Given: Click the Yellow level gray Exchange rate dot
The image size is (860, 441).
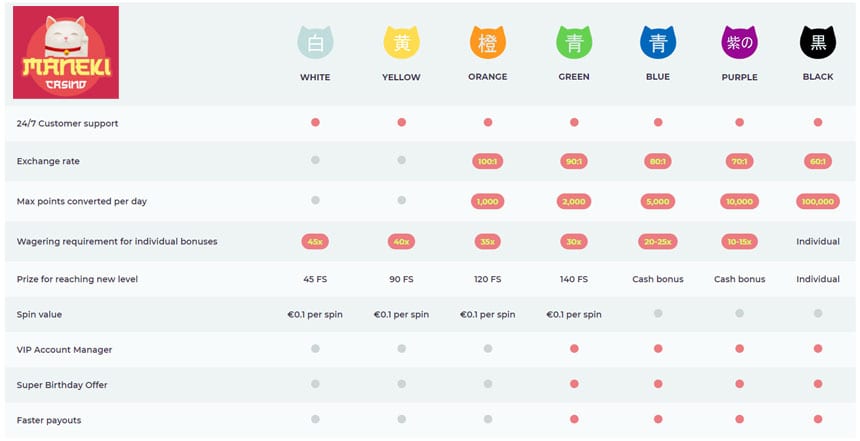Looking at the screenshot, I should pyautogui.click(x=401, y=160).
